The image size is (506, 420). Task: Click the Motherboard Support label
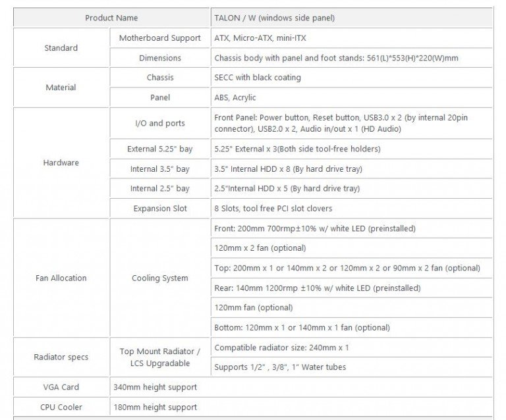click(159, 38)
